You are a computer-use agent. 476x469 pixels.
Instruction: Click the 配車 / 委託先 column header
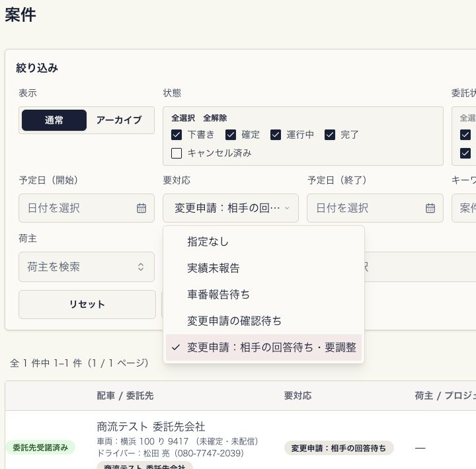125,396
